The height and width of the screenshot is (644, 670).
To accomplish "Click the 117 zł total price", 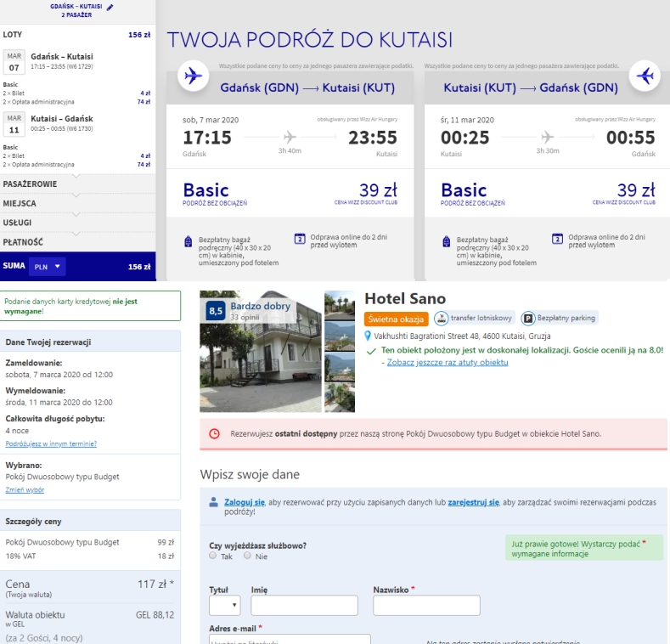I will coord(155,585).
